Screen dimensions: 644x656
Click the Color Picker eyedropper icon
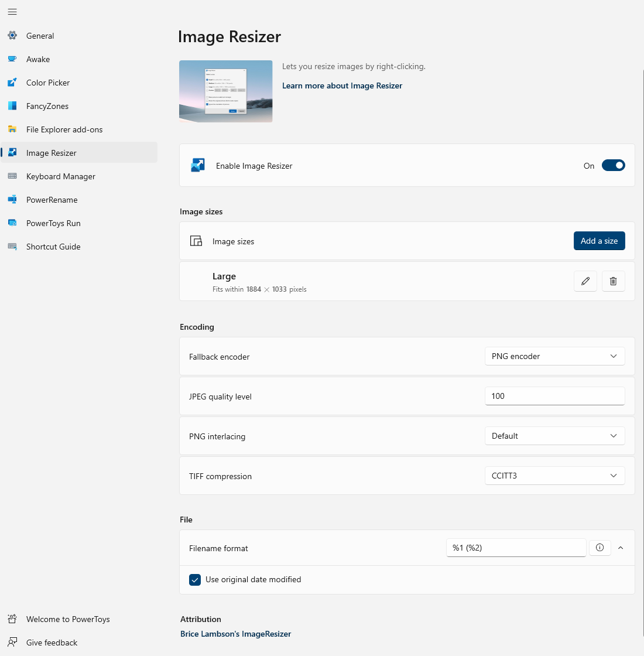pyautogui.click(x=12, y=83)
